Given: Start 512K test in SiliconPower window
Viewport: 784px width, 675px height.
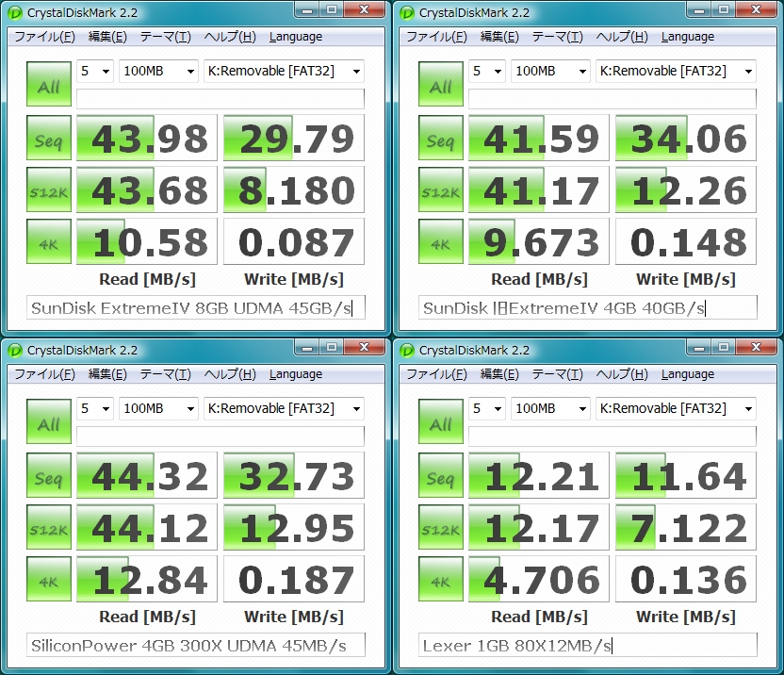Looking at the screenshot, I should [48, 527].
